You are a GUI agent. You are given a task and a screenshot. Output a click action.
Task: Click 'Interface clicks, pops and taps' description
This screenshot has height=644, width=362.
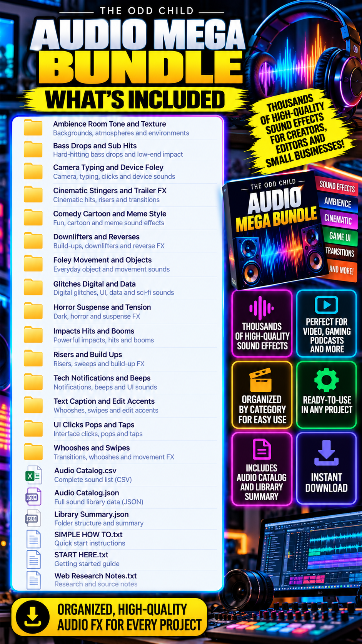click(x=98, y=434)
